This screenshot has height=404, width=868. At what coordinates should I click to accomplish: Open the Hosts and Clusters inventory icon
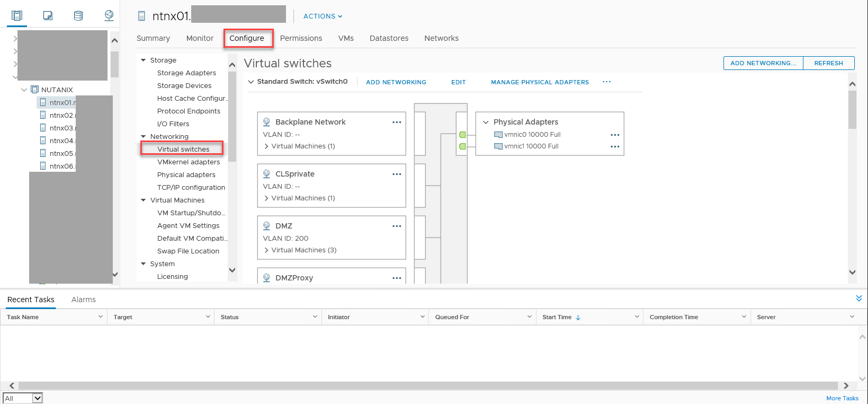pos(17,15)
